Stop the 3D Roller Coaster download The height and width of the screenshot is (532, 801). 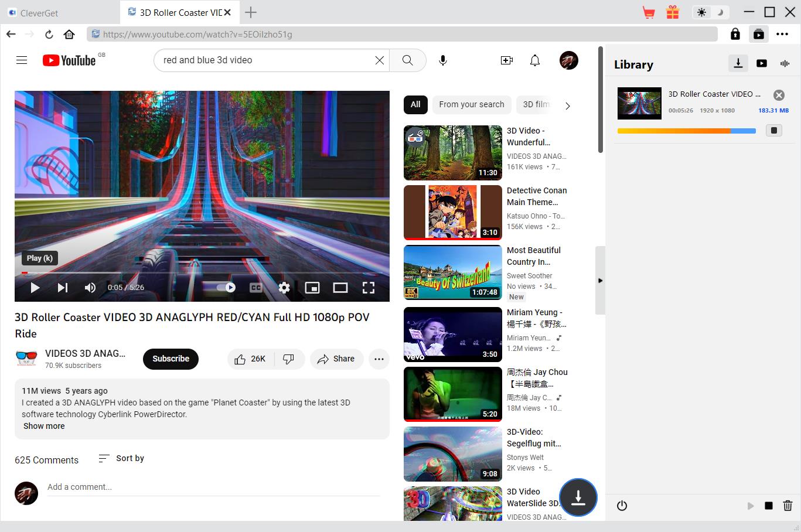click(x=773, y=131)
